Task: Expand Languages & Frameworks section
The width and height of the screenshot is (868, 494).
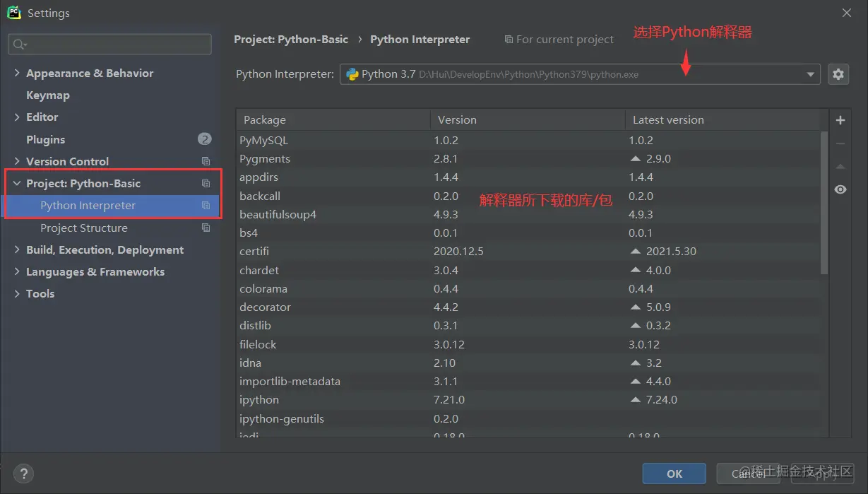Action: point(17,271)
